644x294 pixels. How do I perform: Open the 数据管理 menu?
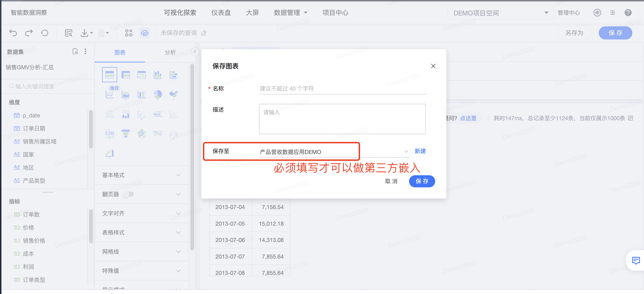[290, 13]
